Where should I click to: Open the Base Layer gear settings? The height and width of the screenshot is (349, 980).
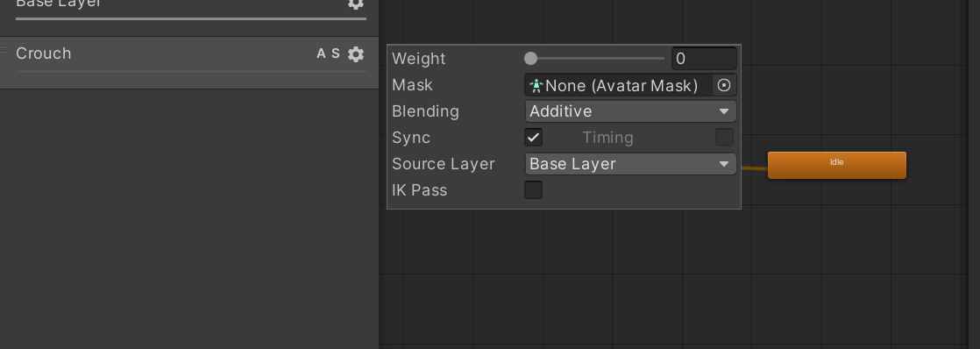click(x=356, y=4)
